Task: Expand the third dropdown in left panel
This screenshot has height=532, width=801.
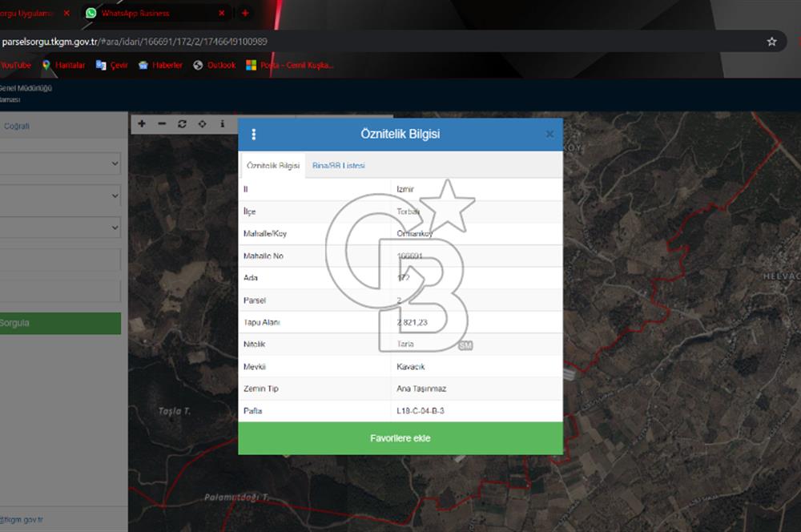Action: [x=60, y=228]
